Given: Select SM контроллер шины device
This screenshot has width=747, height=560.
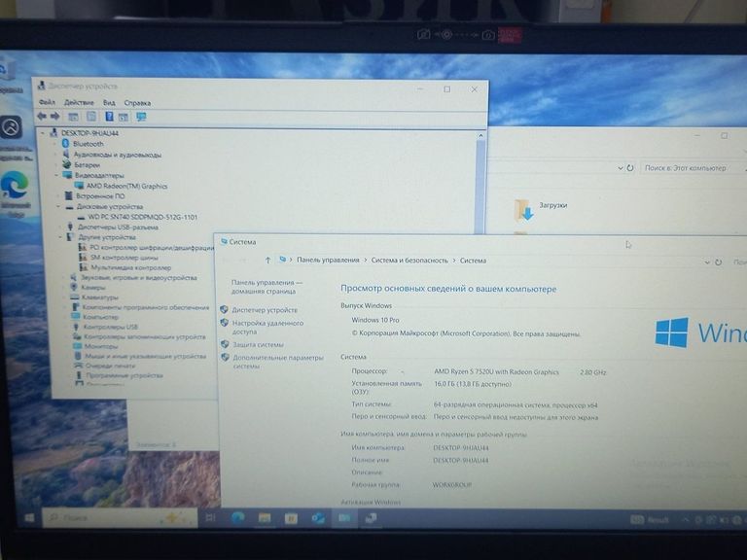Looking at the screenshot, I should coord(124,257).
